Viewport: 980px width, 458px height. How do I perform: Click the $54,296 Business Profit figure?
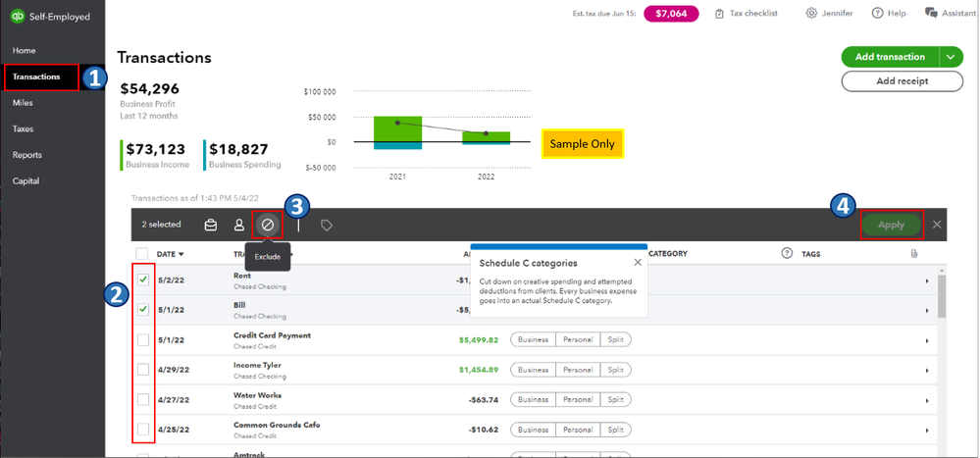click(x=150, y=88)
